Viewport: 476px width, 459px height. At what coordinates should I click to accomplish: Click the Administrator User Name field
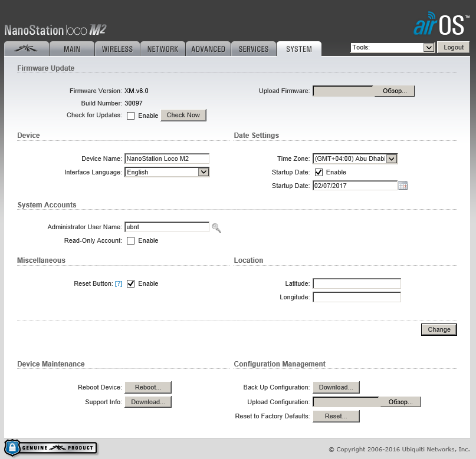click(167, 227)
